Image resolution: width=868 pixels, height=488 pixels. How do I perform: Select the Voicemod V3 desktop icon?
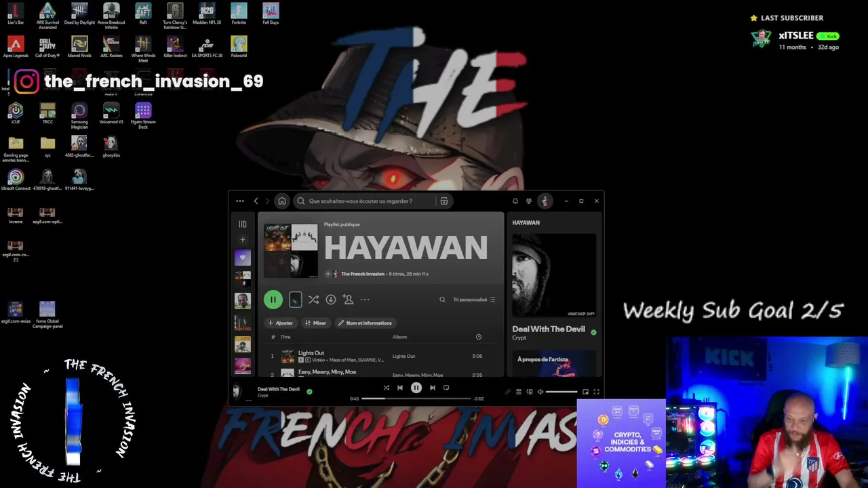pos(111,113)
